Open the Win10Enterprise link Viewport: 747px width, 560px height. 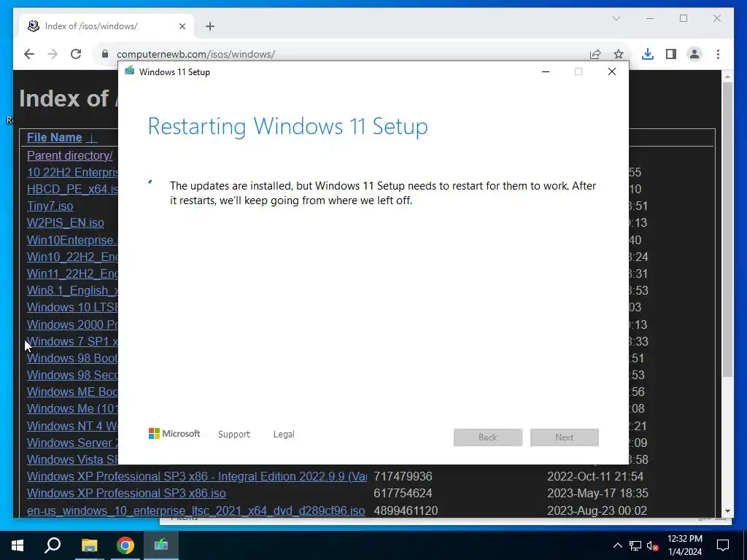(x=72, y=240)
